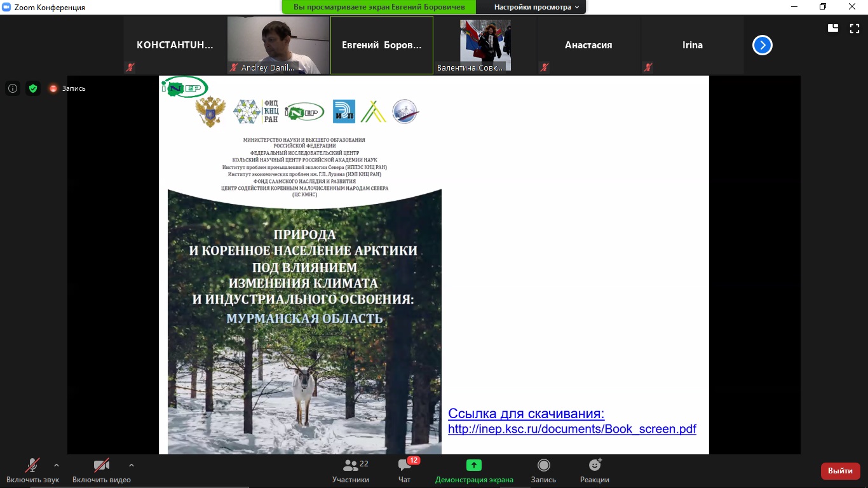
Task: Select KONSTANTIN participant tile
Action: [175, 45]
